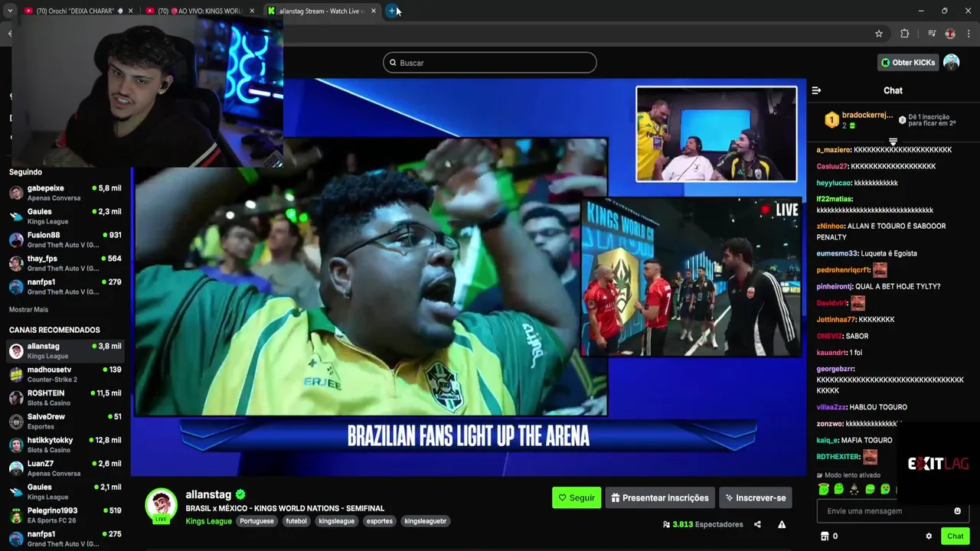The image size is (980, 551).
Task: Open hstikkytokky recommended channel
Action: [x=65, y=445]
